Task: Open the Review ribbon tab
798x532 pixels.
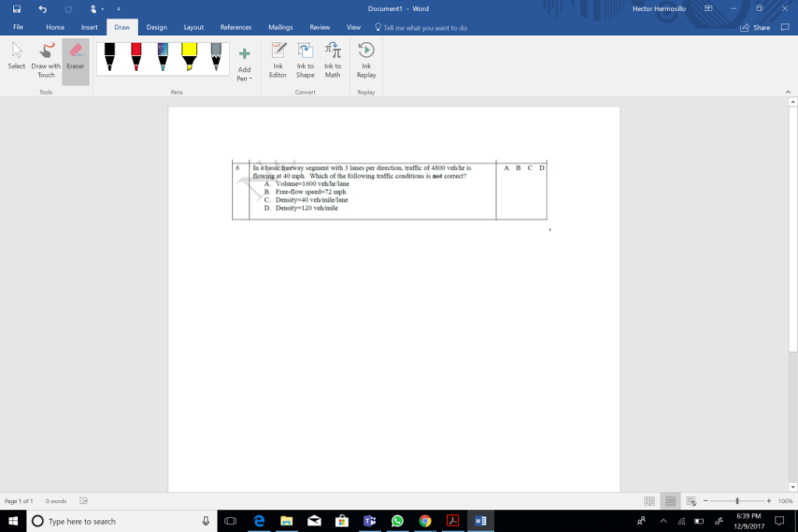Action: coord(320,26)
